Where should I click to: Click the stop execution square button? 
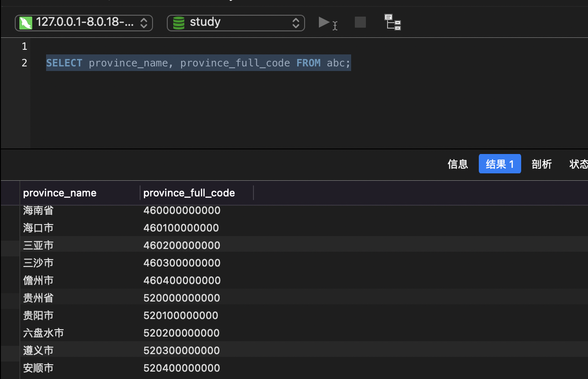(360, 22)
